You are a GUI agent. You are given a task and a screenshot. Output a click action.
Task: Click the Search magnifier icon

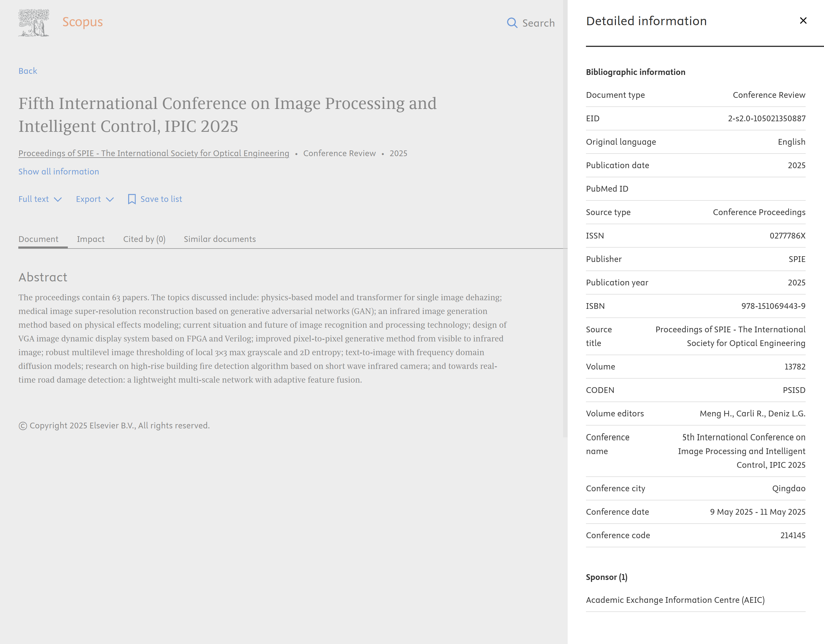[512, 23]
